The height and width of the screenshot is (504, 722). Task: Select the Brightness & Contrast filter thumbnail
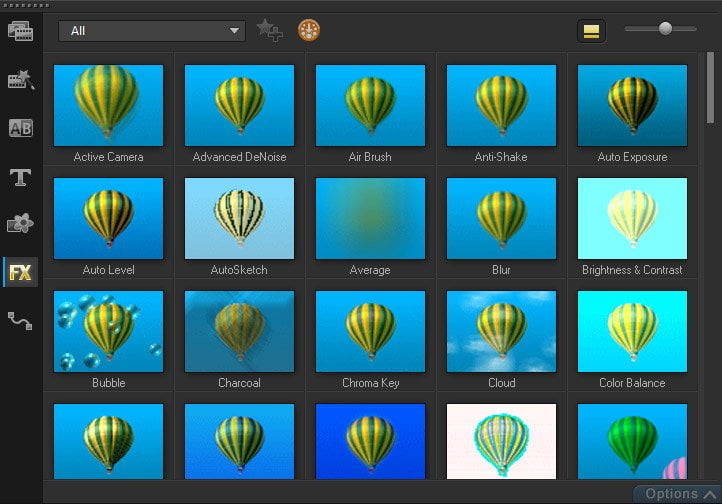632,219
